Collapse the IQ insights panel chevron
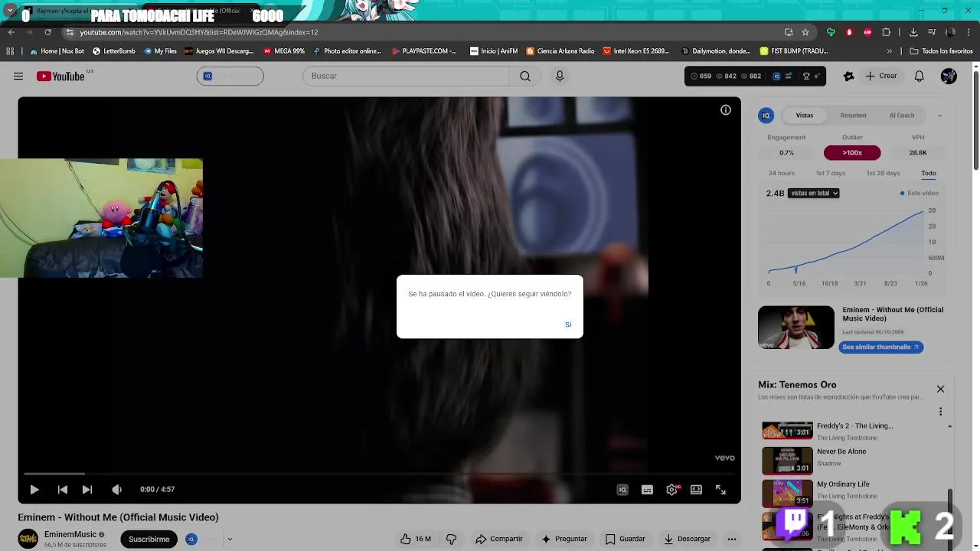The height and width of the screenshot is (551, 980). 939,116
